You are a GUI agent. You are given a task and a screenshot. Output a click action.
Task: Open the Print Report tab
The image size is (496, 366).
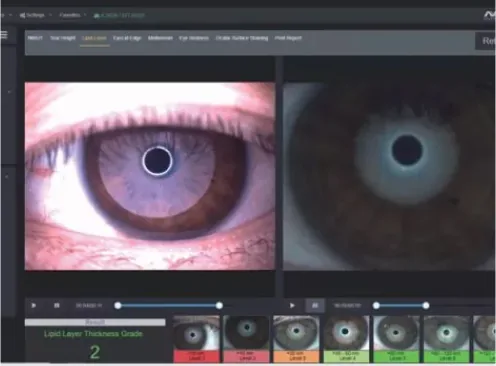pos(288,38)
